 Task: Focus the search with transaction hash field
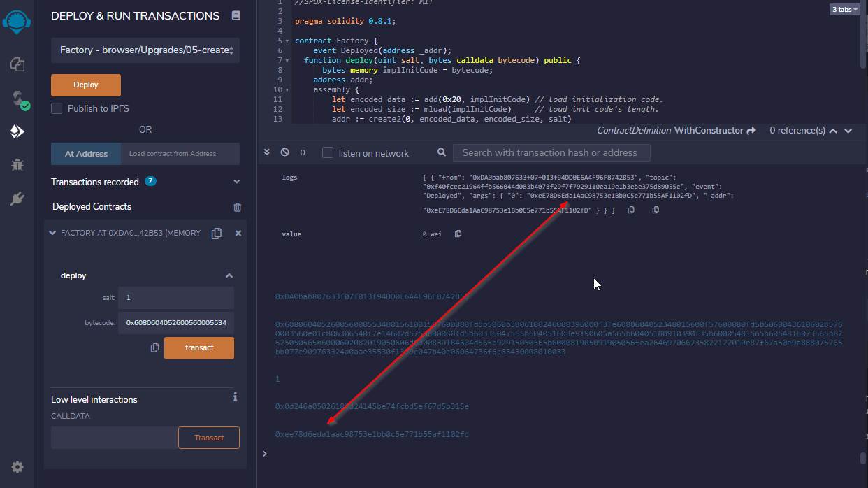tap(551, 152)
